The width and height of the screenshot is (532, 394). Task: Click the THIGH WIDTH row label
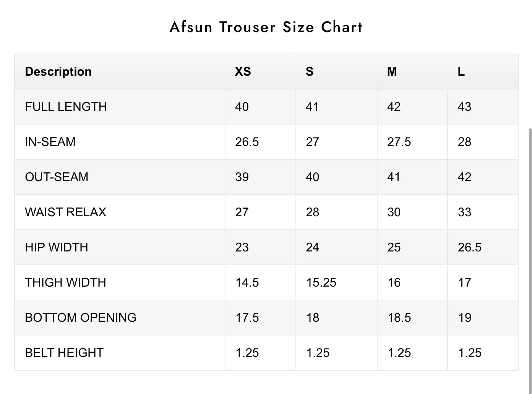click(x=65, y=282)
